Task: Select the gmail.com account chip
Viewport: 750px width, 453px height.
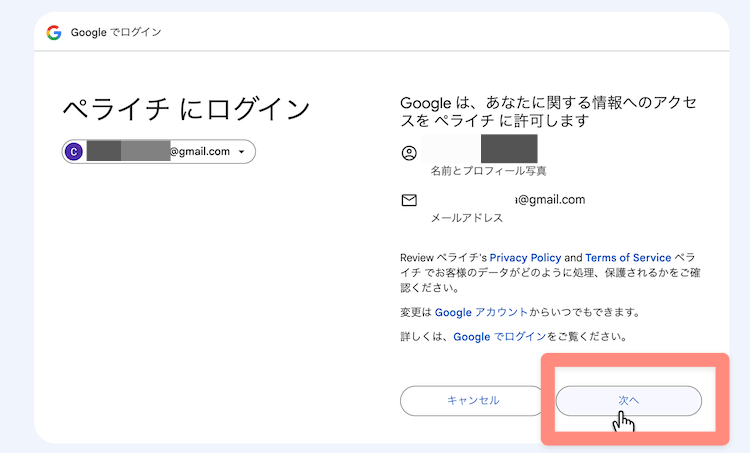Action: [x=159, y=152]
